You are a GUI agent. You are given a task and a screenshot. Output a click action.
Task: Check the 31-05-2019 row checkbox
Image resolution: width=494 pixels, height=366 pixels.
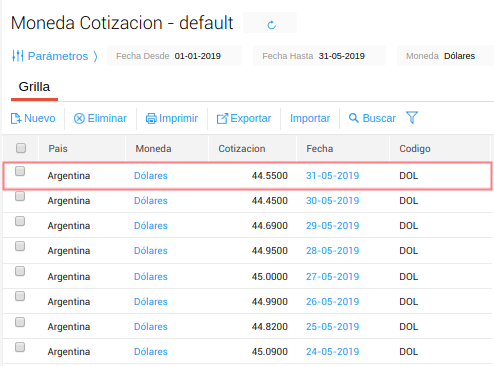tap(20, 171)
